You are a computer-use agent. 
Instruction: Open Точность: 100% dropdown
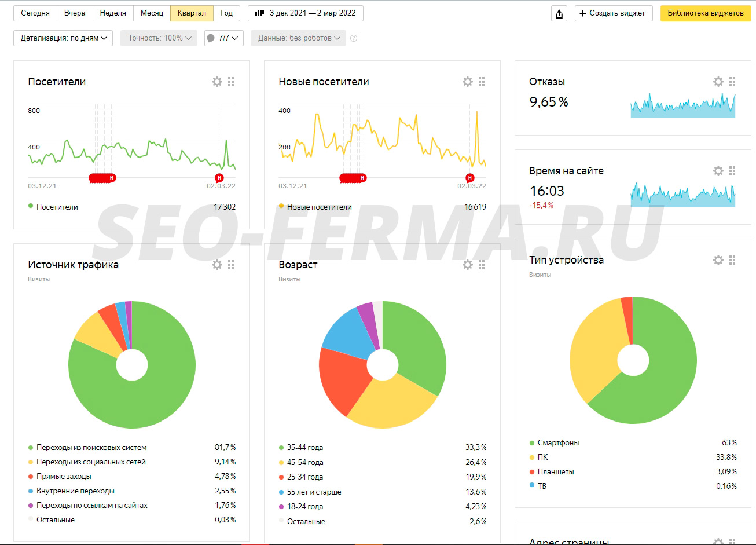tap(159, 38)
